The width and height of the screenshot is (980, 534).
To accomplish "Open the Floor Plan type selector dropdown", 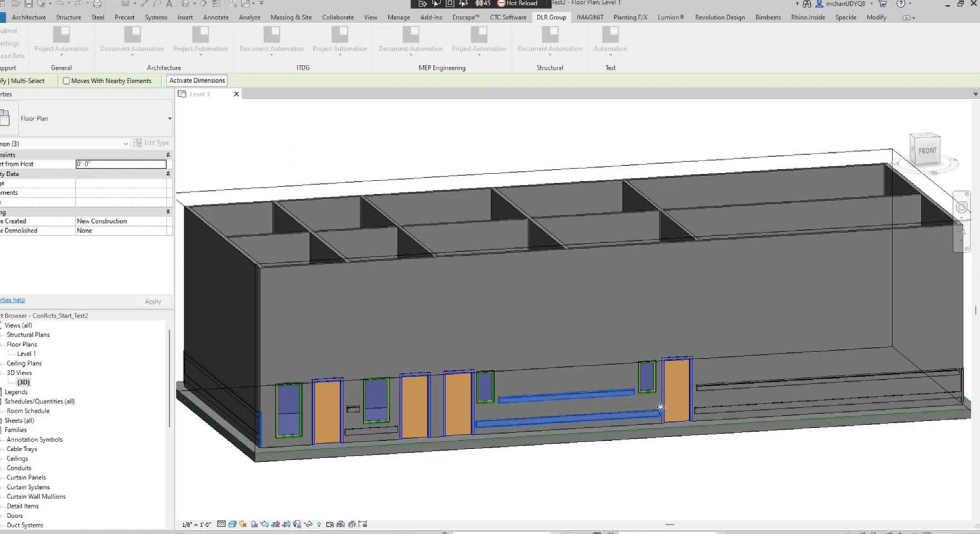I will coord(169,118).
